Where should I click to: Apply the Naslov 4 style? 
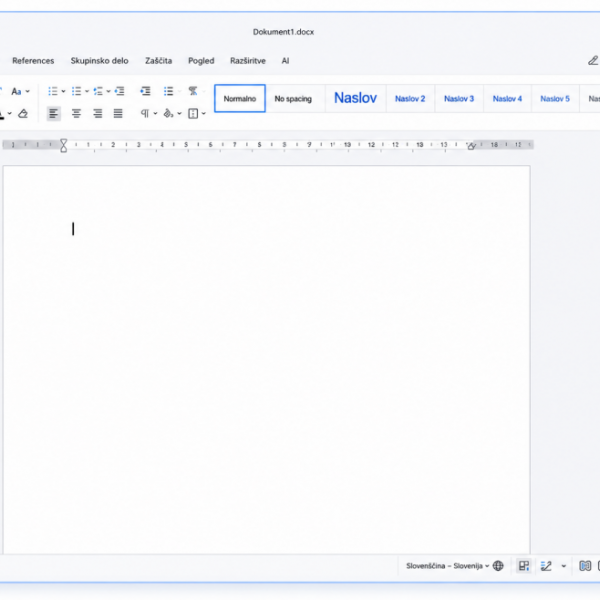pyautogui.click(x=507, y=99)
